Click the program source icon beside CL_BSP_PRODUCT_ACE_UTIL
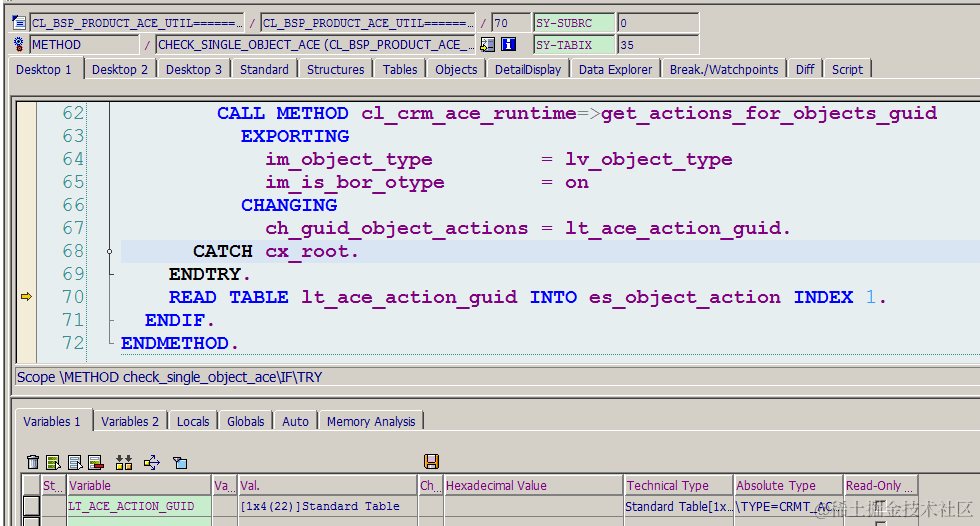980x526 pixels. pos(19,23)
